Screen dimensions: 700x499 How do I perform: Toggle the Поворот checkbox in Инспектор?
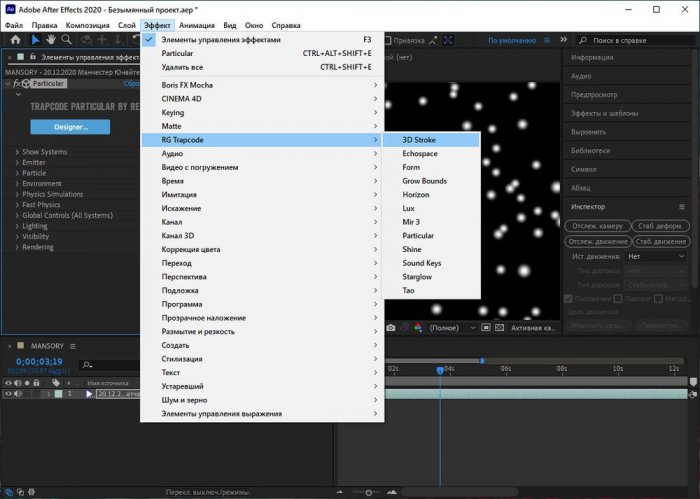pyautogui.click(x=618, y=298)
